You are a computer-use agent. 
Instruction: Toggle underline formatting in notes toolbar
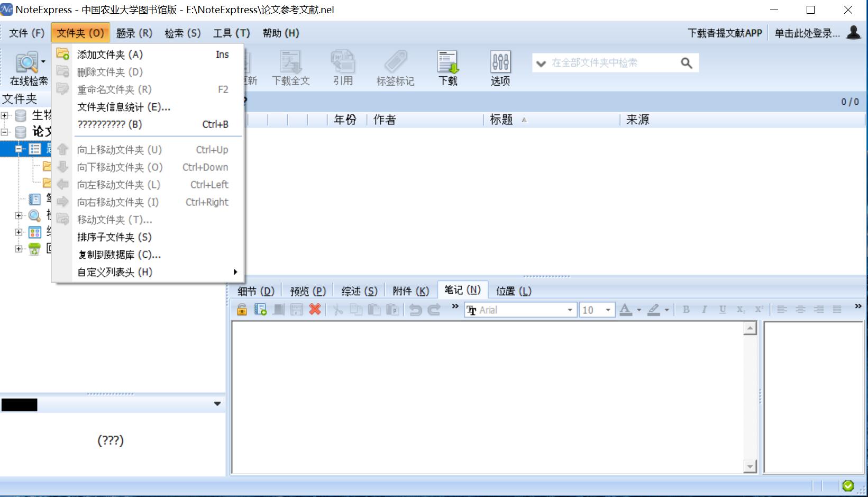(723, 310)
